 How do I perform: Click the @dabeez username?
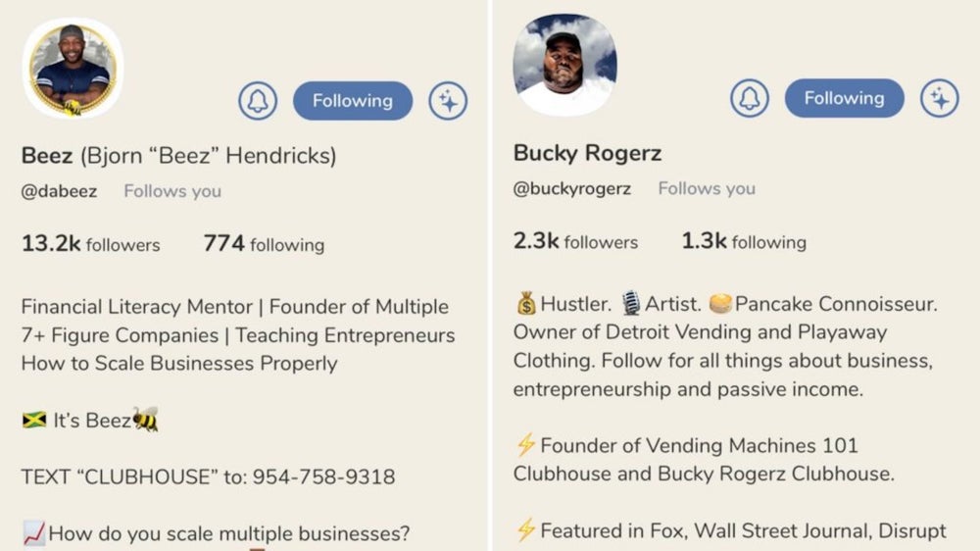tap(59, 191)
